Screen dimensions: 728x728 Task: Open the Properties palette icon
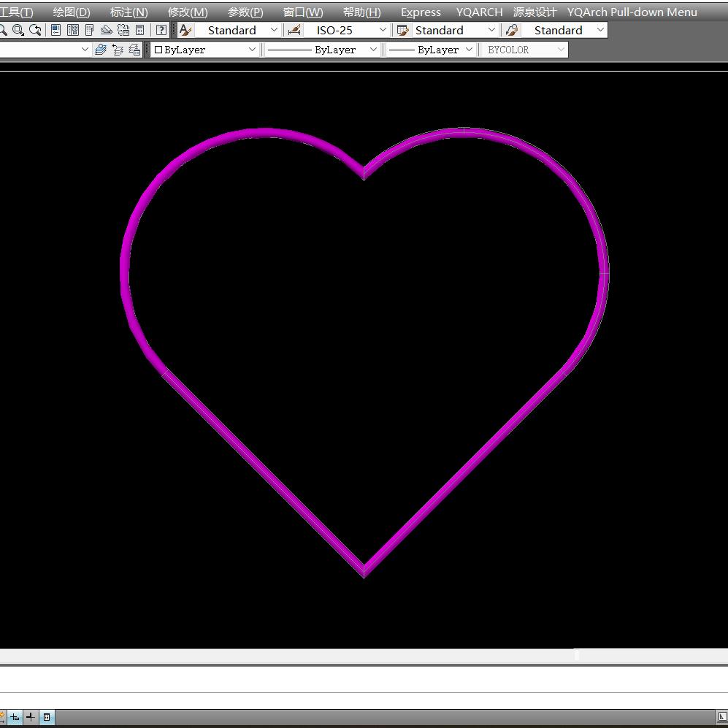tap(56, 30)
